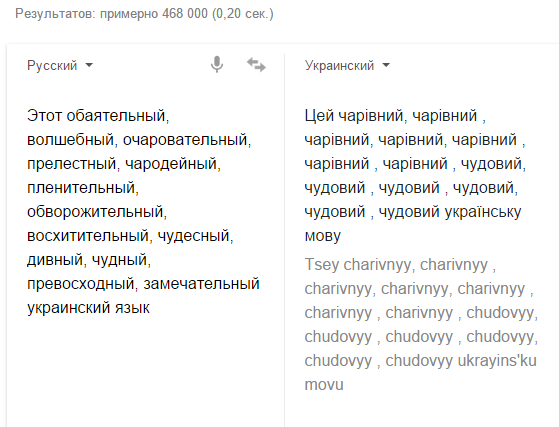The image size is (559, 427).
Task: Open the Украинский target language dropdown arrow
Action: (x=386, y=65)
